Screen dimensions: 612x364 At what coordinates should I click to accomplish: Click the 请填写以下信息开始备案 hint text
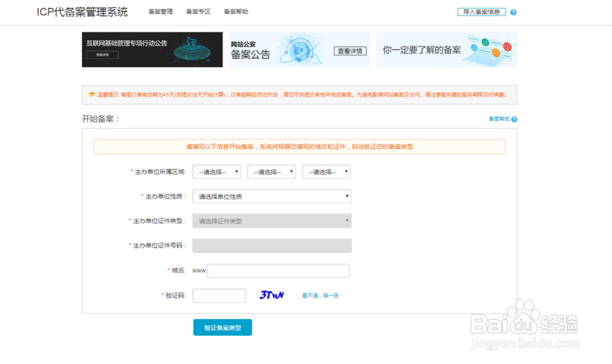300,147
